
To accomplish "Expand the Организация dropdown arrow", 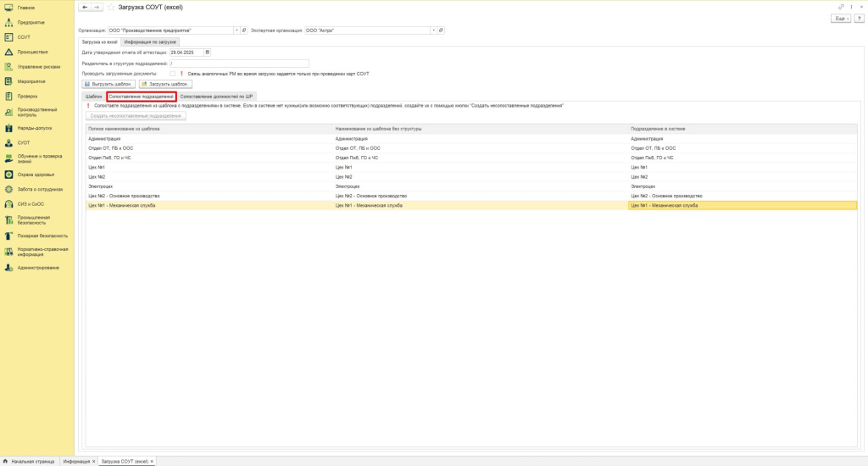I will (236, 31).
